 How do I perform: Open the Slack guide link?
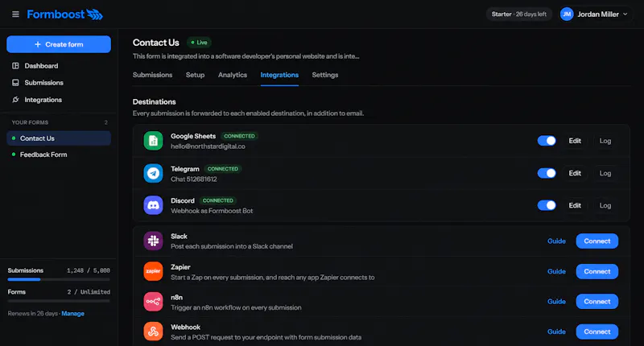point(556,241)
